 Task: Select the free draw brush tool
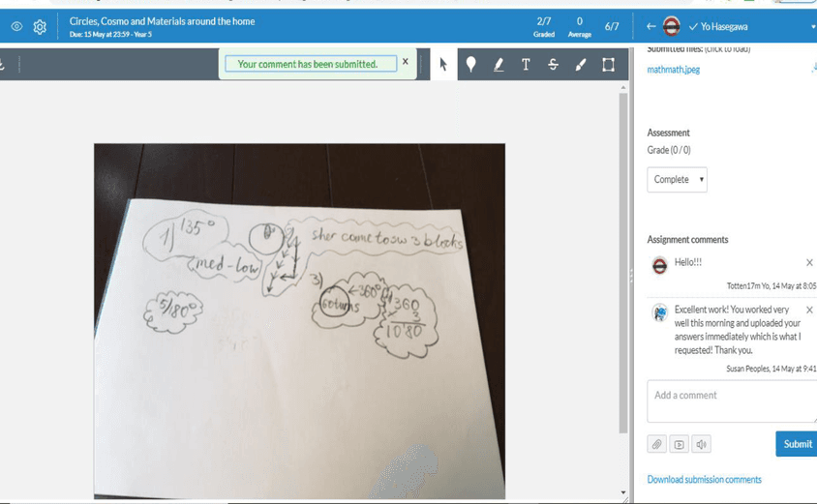(x=581, y=65)
